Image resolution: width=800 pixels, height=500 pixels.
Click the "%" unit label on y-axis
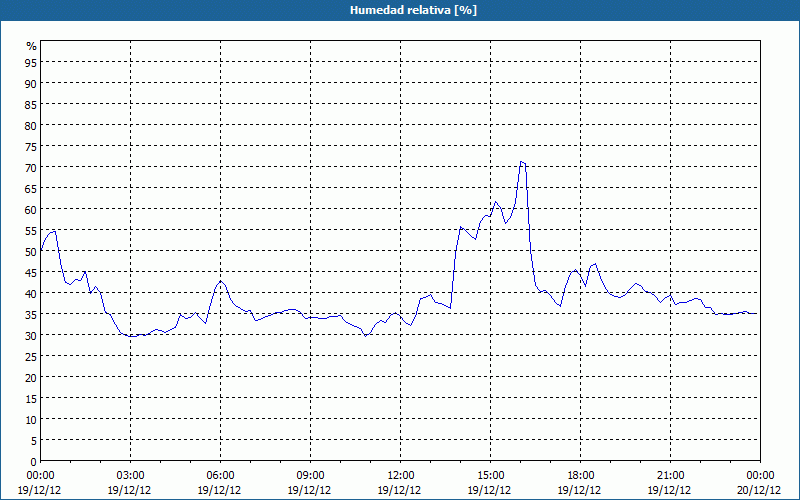pos(32,46)
